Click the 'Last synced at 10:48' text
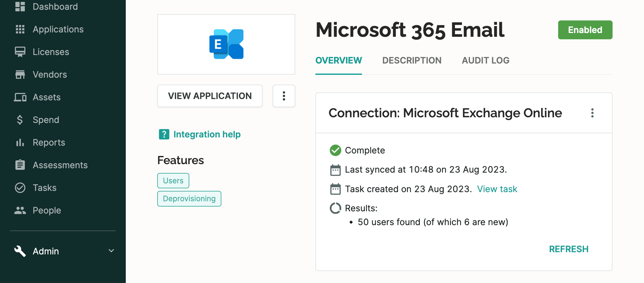 click(x=426, y=170)
